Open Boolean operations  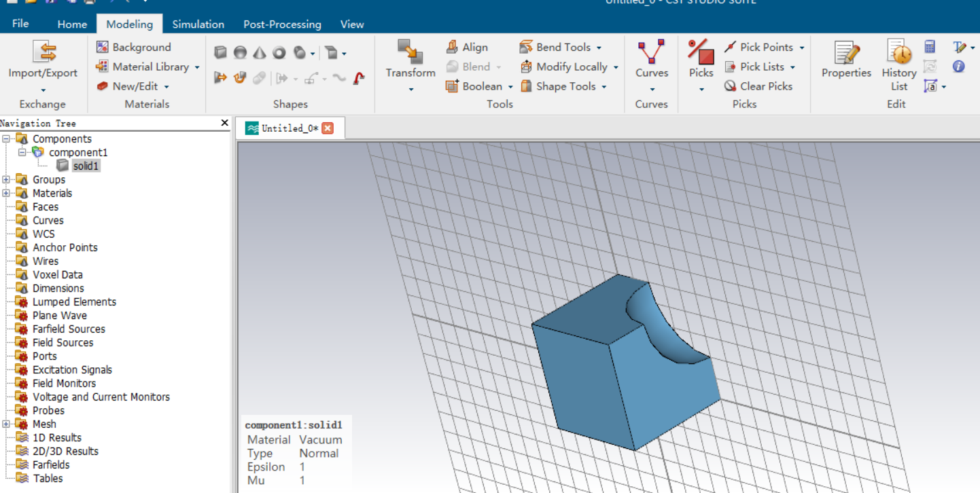point(479,86)
